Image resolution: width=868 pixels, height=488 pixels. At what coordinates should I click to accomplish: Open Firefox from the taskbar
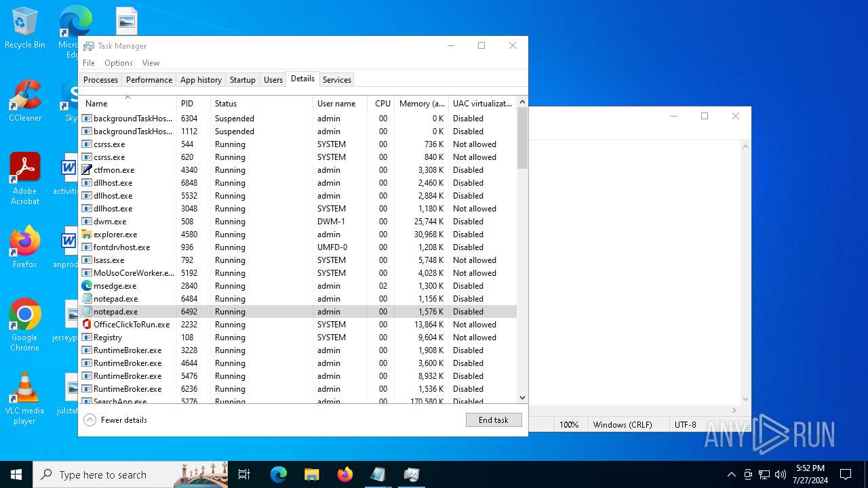point(345,474)
